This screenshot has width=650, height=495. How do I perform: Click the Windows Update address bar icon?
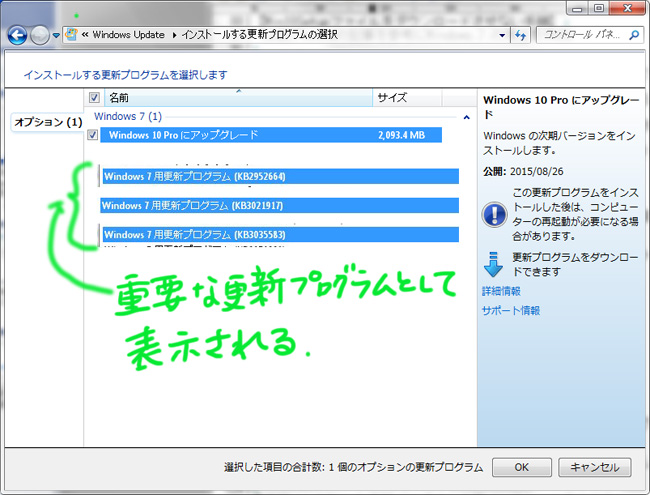[x=72, y=35]
